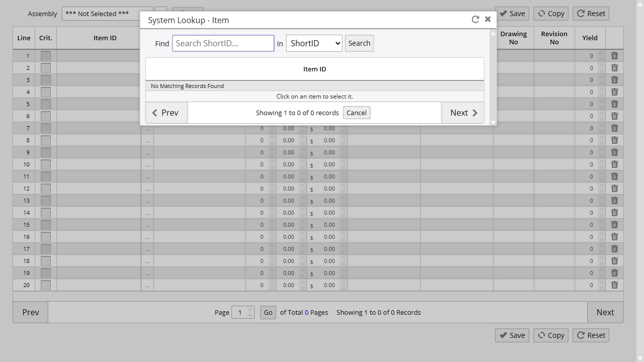
Task: Delete line 20 using its trash icon
Action: coord(614,285)
